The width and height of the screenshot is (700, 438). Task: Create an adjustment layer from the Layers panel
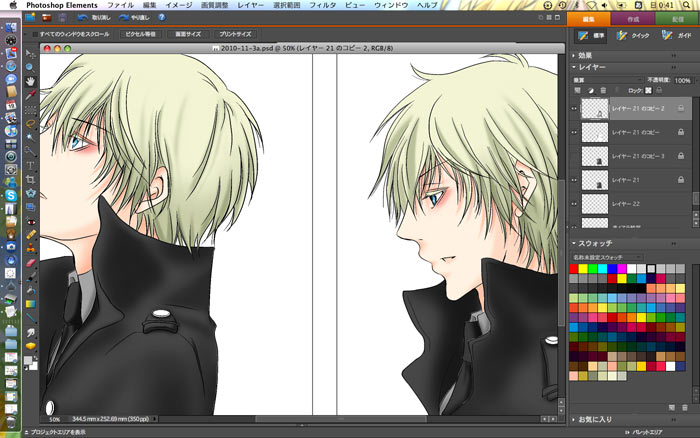590,91
